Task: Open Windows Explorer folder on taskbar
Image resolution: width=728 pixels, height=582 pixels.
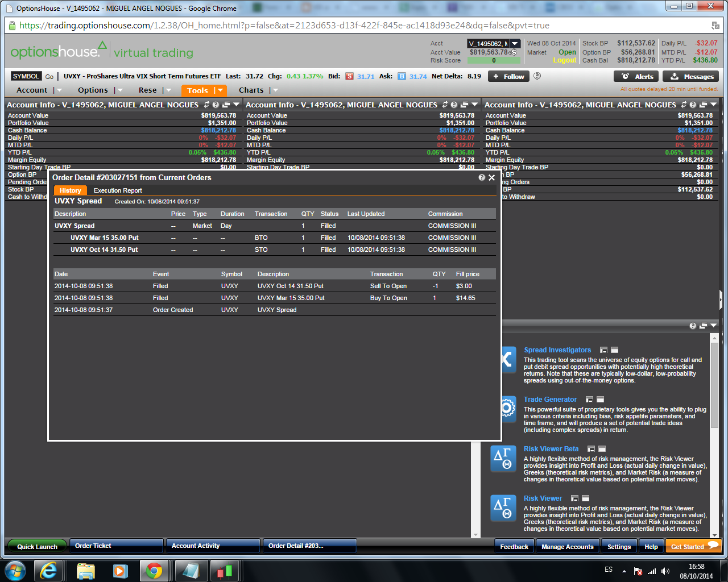Action: (85, 570)
